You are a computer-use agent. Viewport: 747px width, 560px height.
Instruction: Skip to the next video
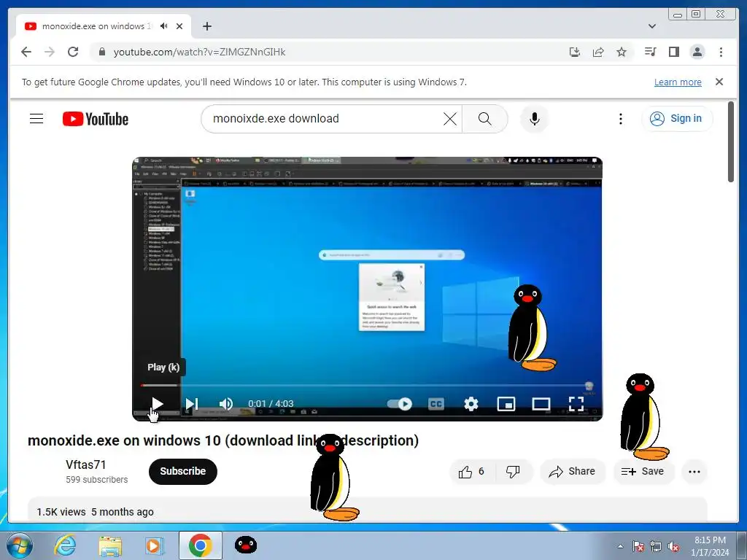point(192,404)
